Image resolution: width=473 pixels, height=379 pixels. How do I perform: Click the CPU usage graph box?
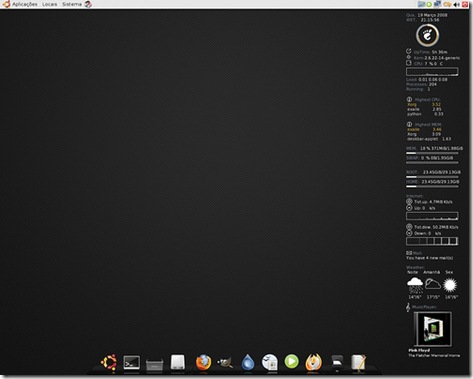coord(432,72)
